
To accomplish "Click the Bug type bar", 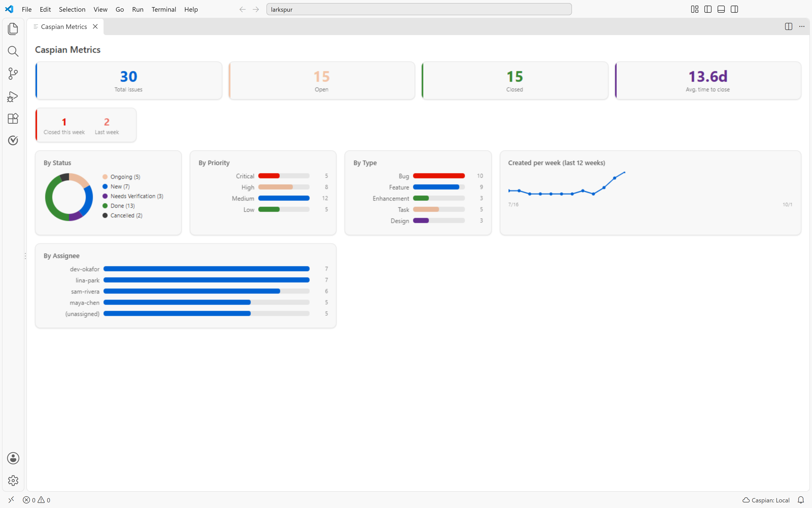I will (439, 176).
